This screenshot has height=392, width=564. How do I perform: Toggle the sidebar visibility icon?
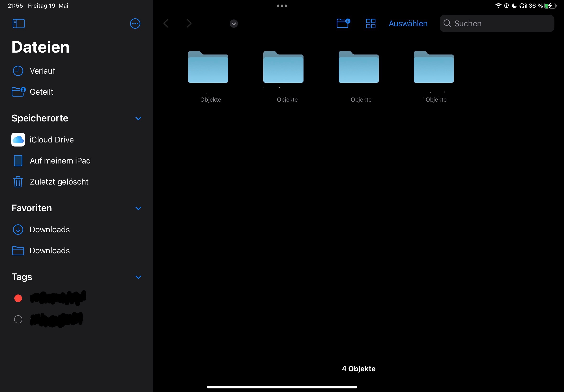point(19,24)
